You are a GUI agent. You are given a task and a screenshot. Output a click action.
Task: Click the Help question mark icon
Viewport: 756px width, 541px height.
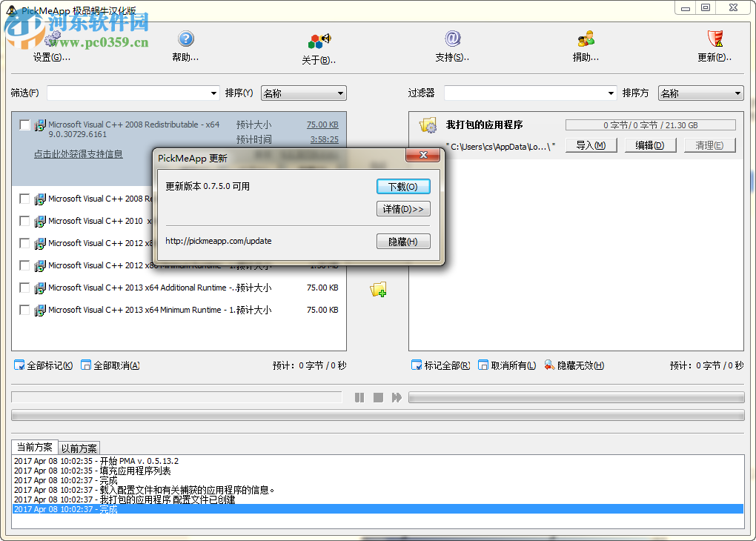tap(185, 37)
